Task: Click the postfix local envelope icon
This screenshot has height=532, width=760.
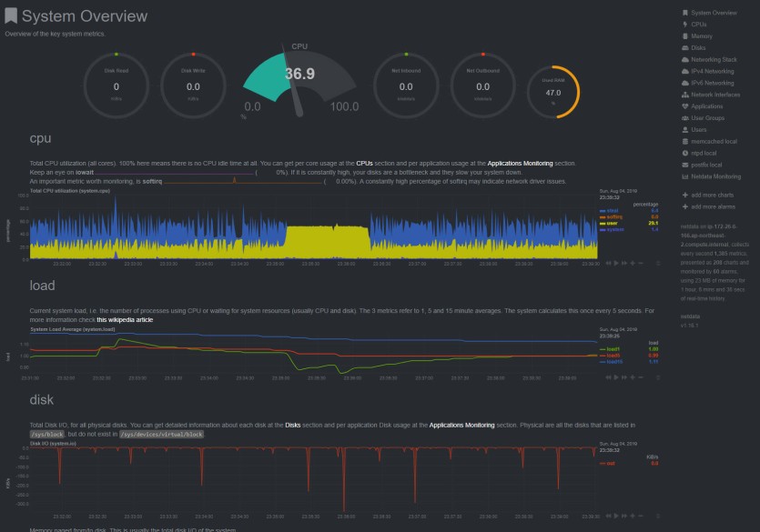Action: (x=684, y=166)
